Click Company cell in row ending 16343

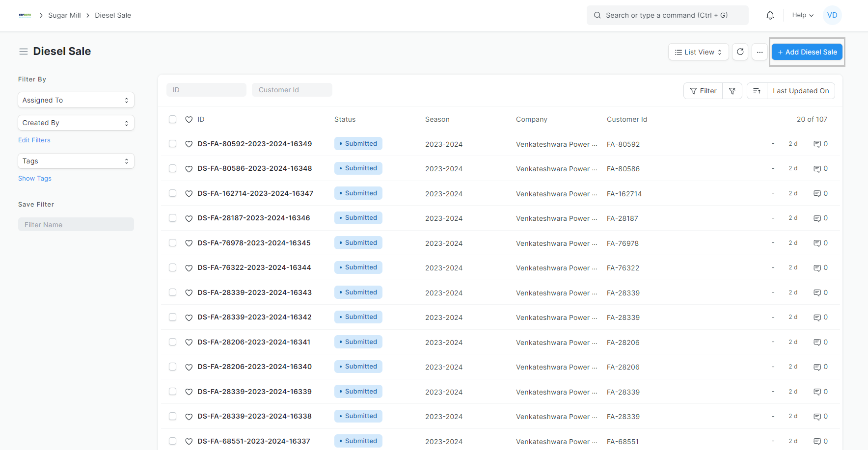coord(557,293)
